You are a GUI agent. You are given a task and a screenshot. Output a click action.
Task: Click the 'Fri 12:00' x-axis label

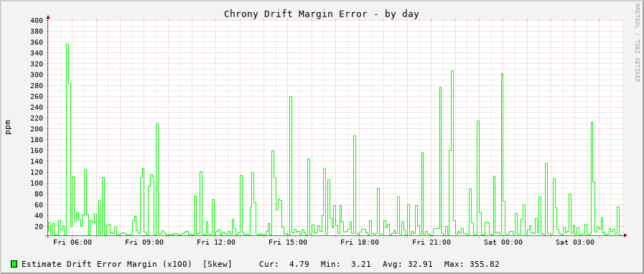click(x=216, y=242)
